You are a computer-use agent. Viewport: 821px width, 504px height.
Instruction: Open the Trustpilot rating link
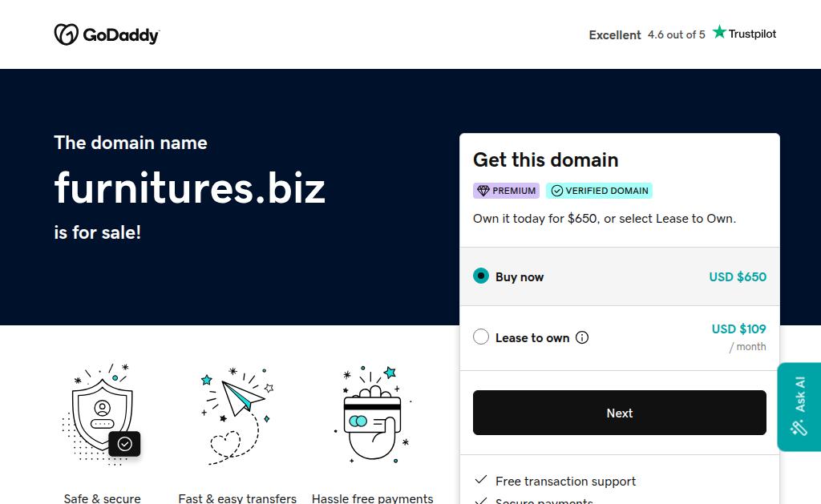click(682, 34)
